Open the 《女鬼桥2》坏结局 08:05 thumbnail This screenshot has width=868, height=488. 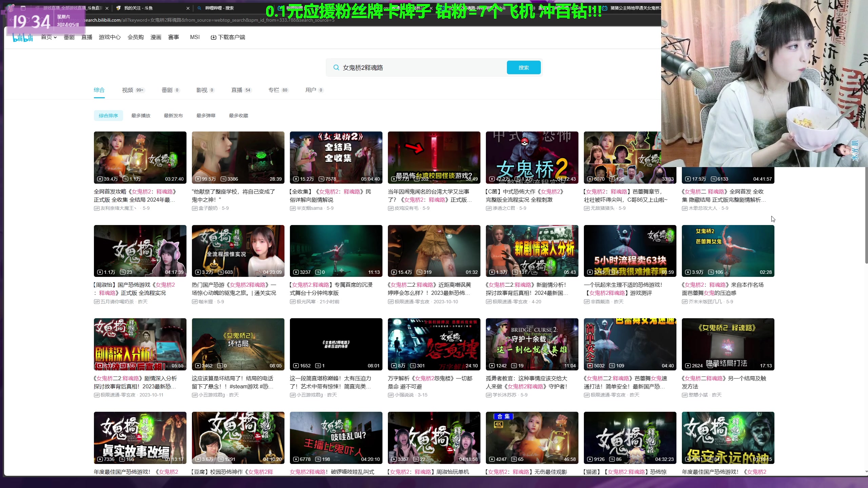pos(238,344)
